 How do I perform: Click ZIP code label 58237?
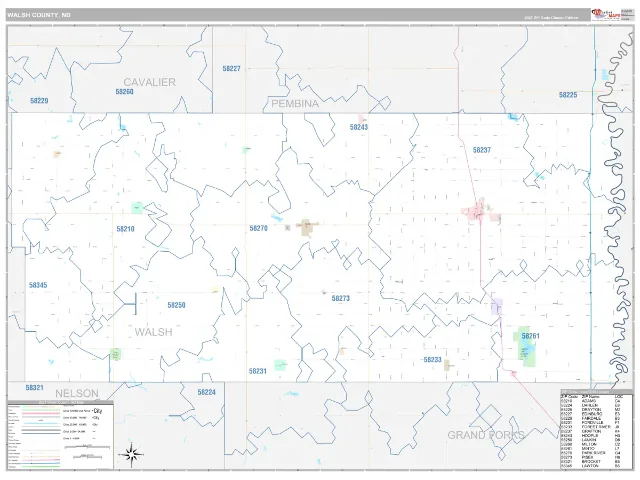[482, 150]
